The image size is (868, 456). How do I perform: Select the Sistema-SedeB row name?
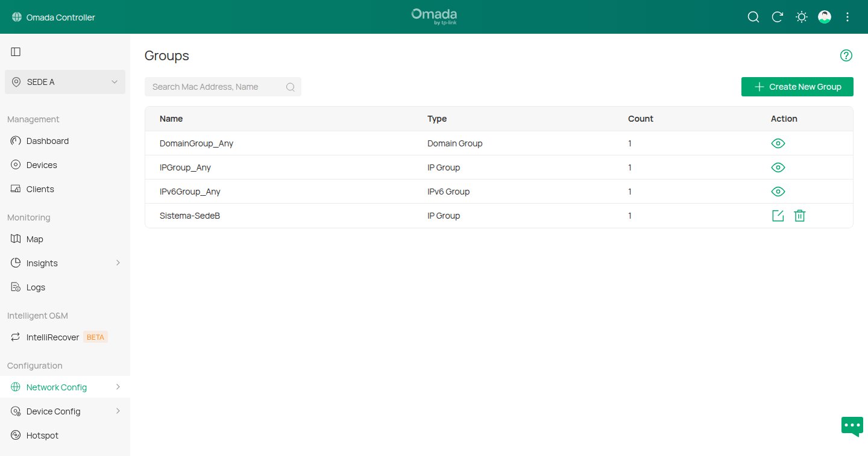coord(190,216)
